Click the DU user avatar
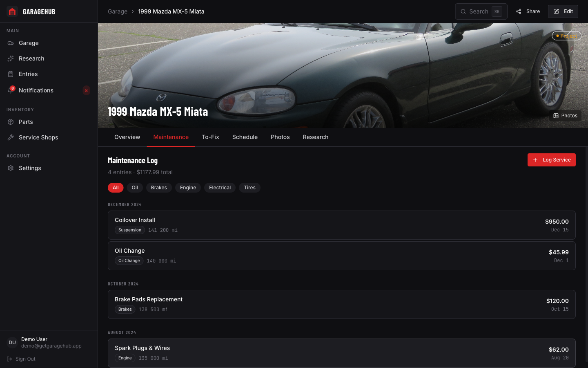Screen dimensions: 588x368 click(12, 343)
